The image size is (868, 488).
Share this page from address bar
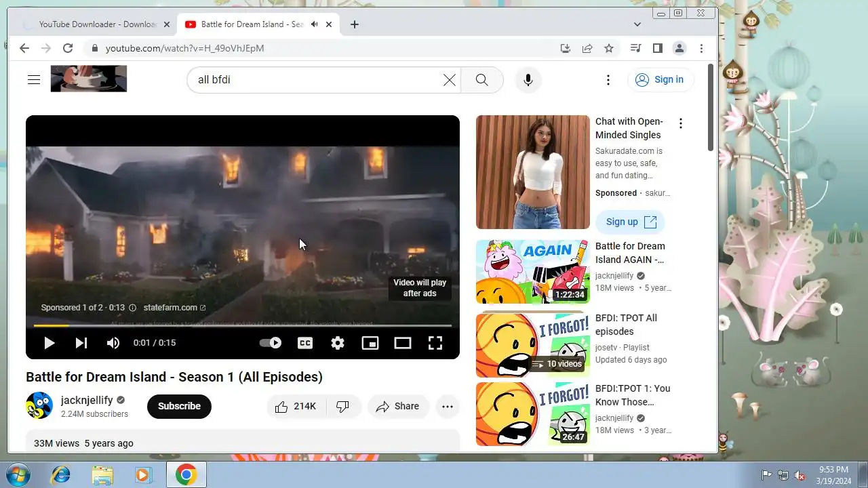(587, 48)
